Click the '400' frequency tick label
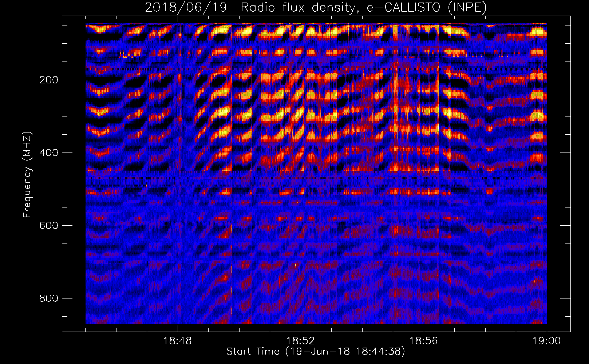589x364 pixels. [48, 153]
